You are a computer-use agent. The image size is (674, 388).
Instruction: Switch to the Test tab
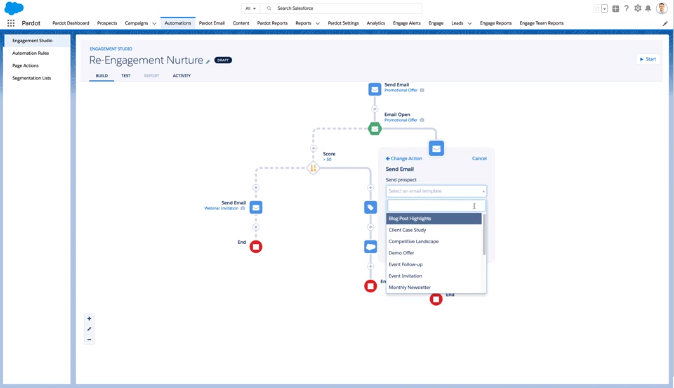126,76
